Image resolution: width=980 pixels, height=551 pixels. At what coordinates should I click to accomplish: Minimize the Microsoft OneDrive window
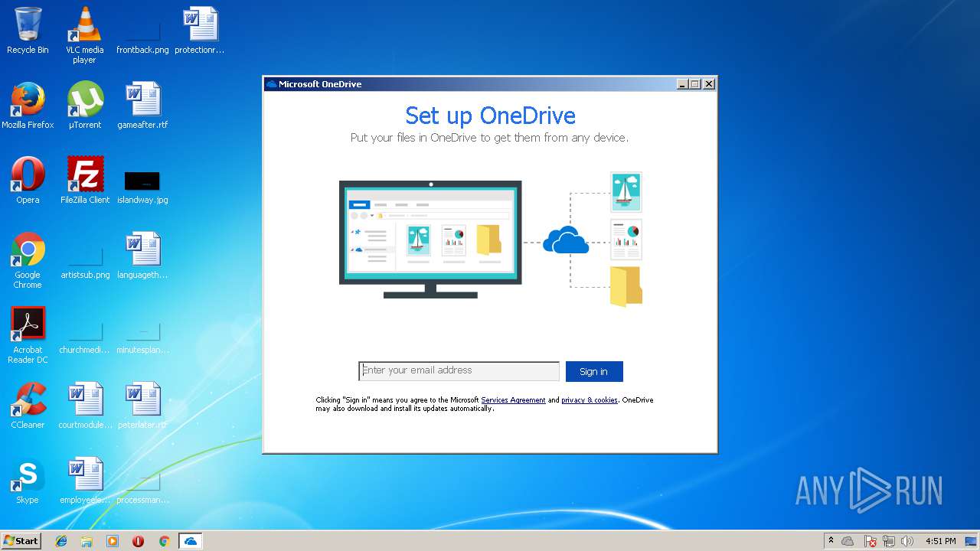tap(682, 84)
